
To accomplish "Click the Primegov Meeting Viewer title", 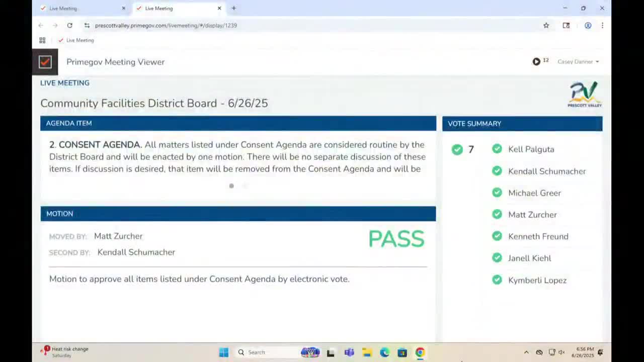I will pyautogui.click(x=116, y=62).
